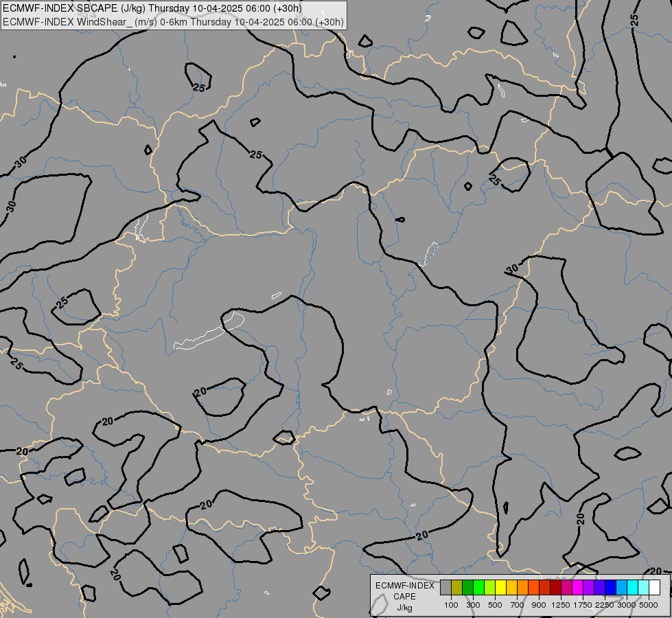672x618 pixels.
Task: Click 'ECMWF-INDEX' text in the legend box
Action: tap(405, 586)
